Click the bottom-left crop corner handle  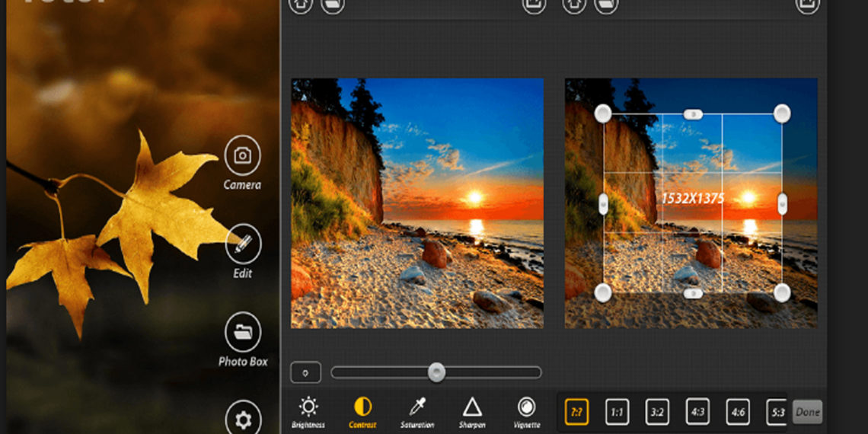click(x=603, y=293)
